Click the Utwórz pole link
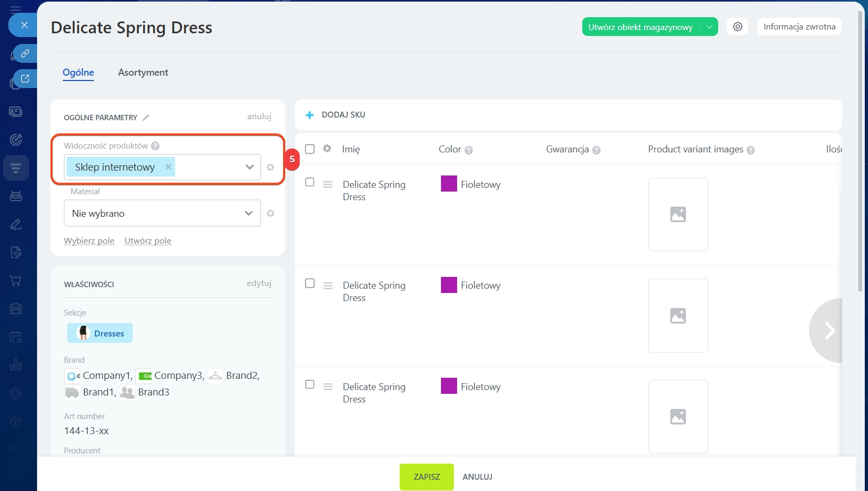The width and height of the screenshot is (868, 491). pyautogui.click(x=148, y=241)
